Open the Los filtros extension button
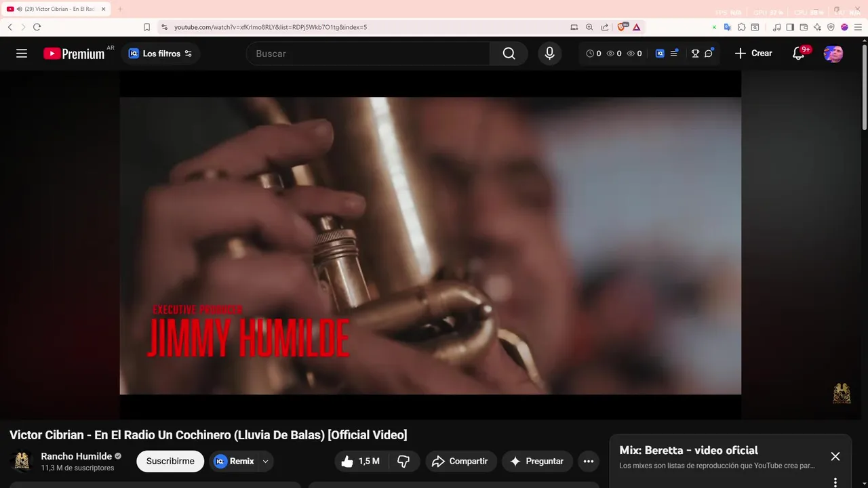868x488 pixels. click(x=161, y=54)
